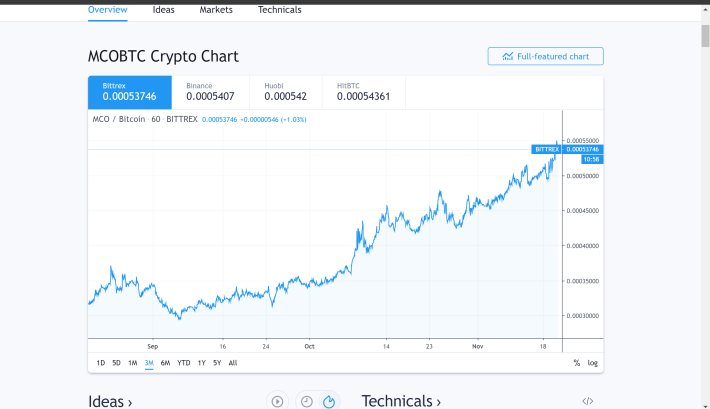
Task: Select the Binance exchange price tab
Action: (211, 92)
